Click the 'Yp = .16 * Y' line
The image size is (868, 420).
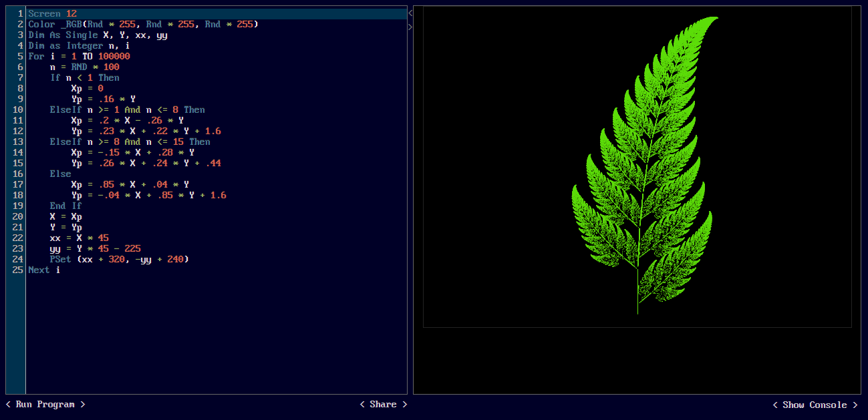click(103, 99)
